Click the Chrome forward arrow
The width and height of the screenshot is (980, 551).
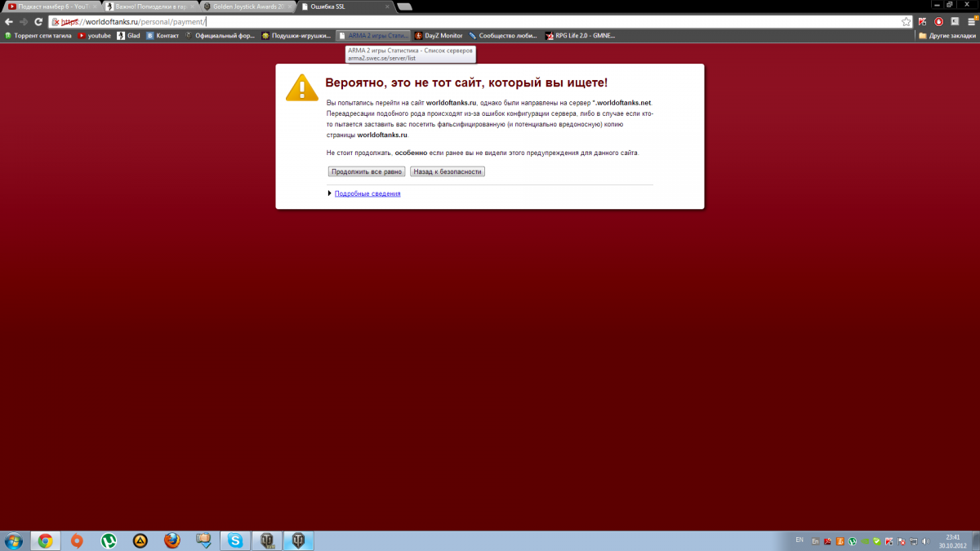[24, 22]
